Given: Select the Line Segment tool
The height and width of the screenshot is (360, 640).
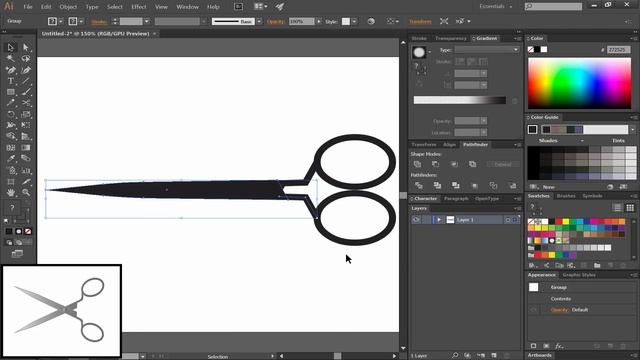Looking at the screenshot, I should click(26, 81).
